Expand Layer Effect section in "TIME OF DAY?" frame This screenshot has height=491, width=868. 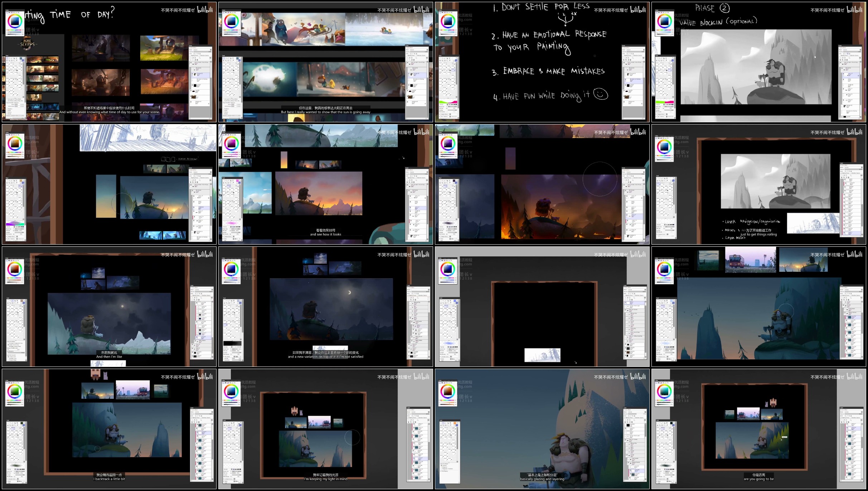click(193, 48)
